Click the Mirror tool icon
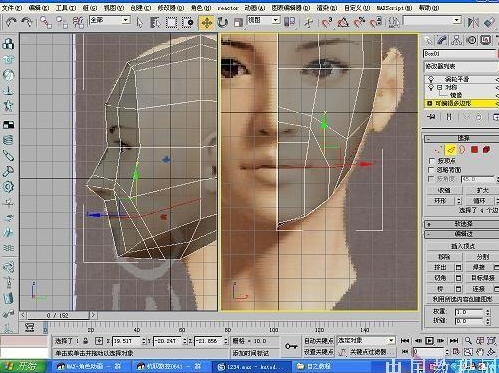 coord(473,22)
